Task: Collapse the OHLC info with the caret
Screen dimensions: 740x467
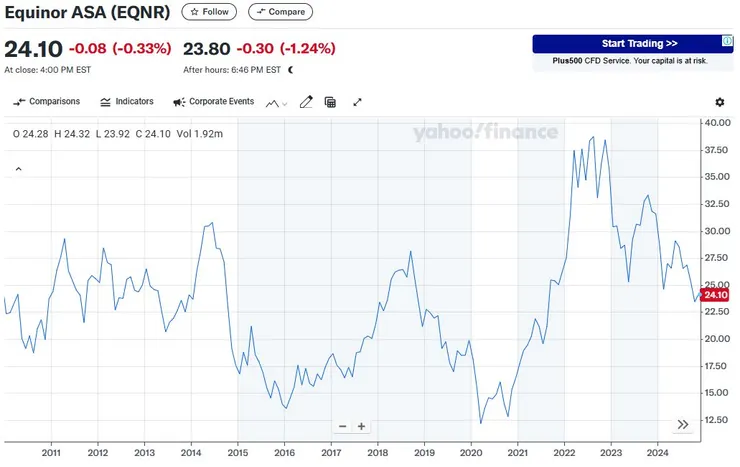Action: click(18, 169)
